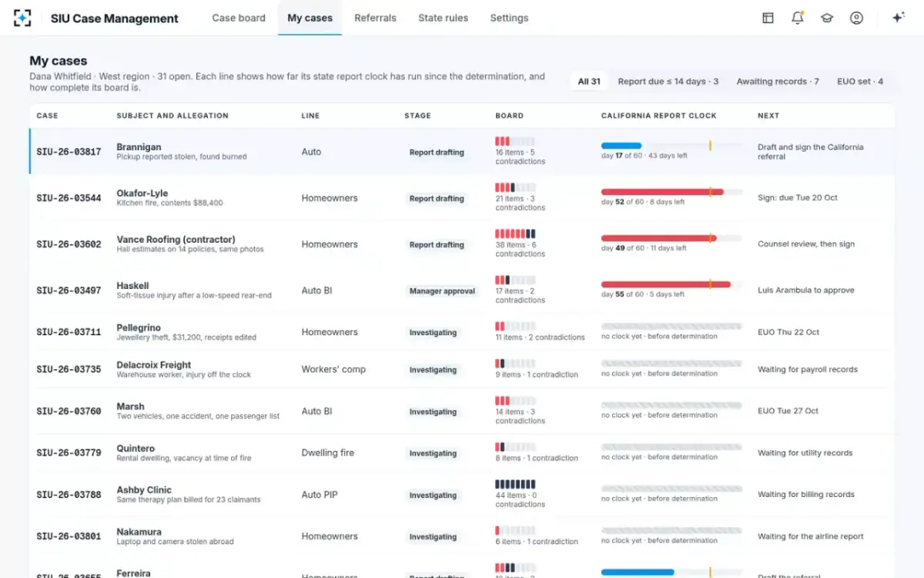This screenshot has height=578, width=924.
Task: Click the Subject and Allegation column header
Action: point(172,116)
